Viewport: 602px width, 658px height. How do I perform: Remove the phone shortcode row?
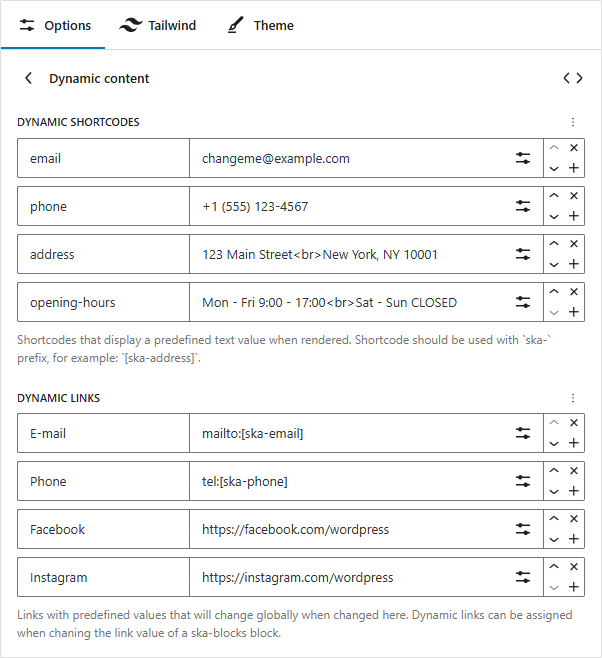click(574, 196)
